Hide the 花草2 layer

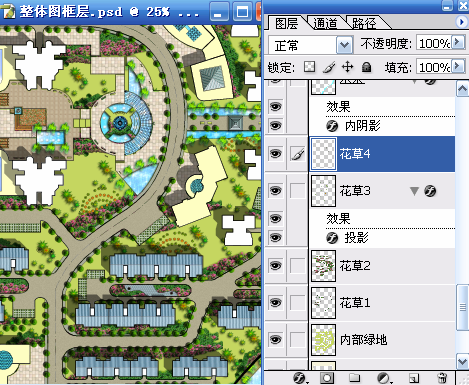point(275,266)
